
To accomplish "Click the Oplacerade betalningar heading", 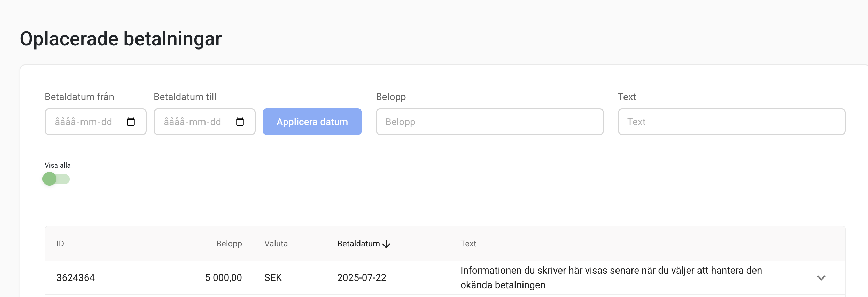I will [x=121, y=39].
